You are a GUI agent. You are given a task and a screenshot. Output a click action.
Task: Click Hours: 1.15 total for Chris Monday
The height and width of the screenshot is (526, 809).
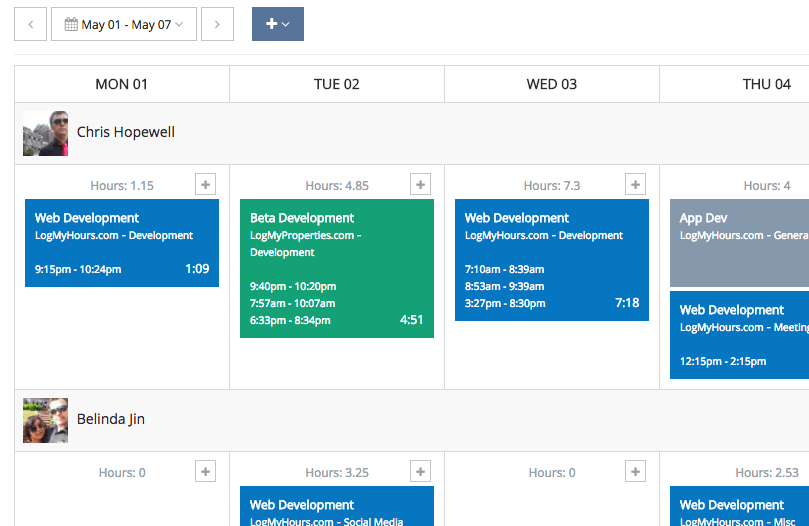[x=122, y=186]
